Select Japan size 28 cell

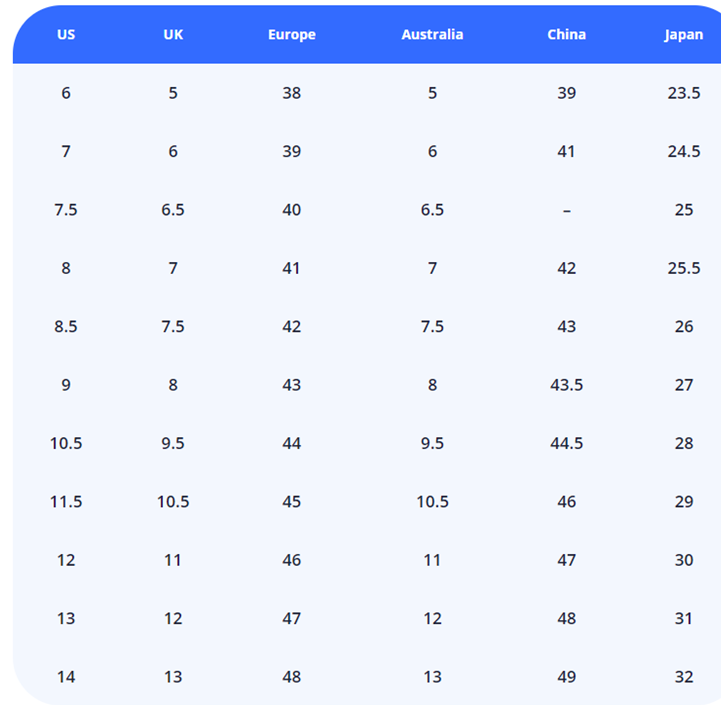pos(683,443)
